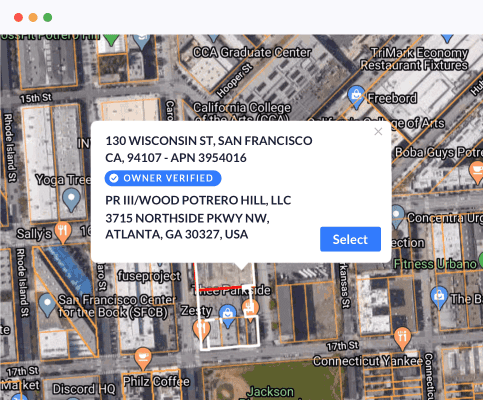
Task: Click the Sally's restaurant pin
Action: tap(63, 232)
